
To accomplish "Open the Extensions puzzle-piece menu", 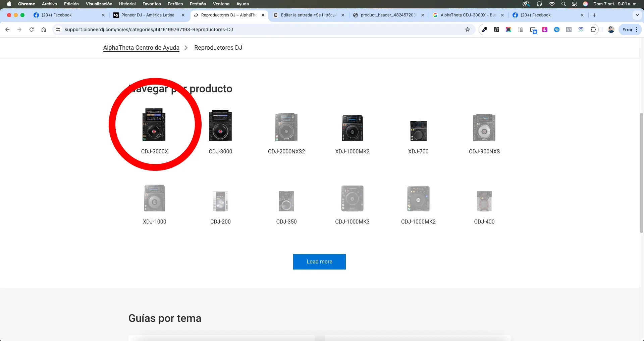I will [x=593, y=30].
